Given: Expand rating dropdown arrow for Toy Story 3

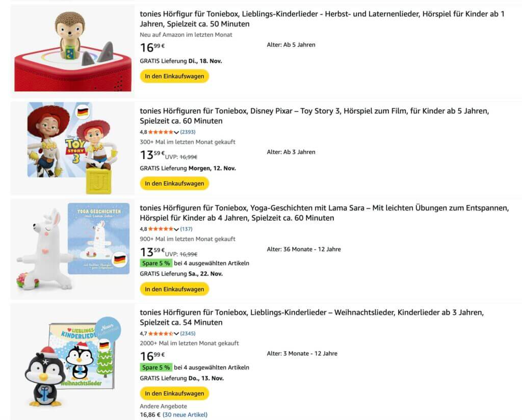Looking at the screenshot, I should [x=176, y=133].
